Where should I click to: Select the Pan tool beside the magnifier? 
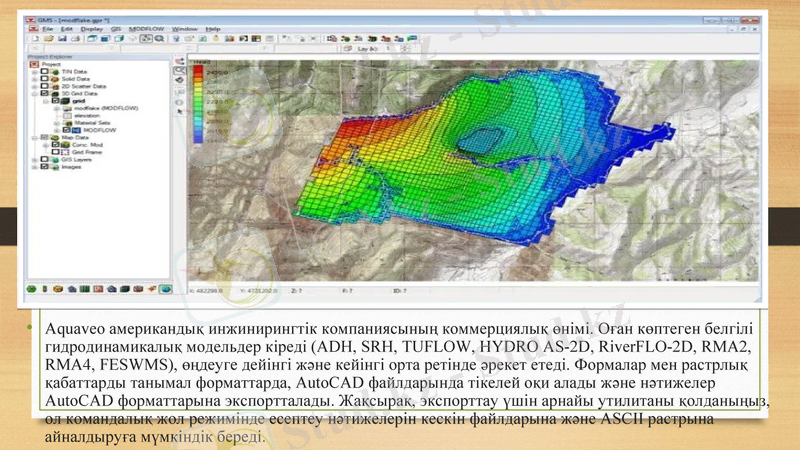(x=146, y=39)
